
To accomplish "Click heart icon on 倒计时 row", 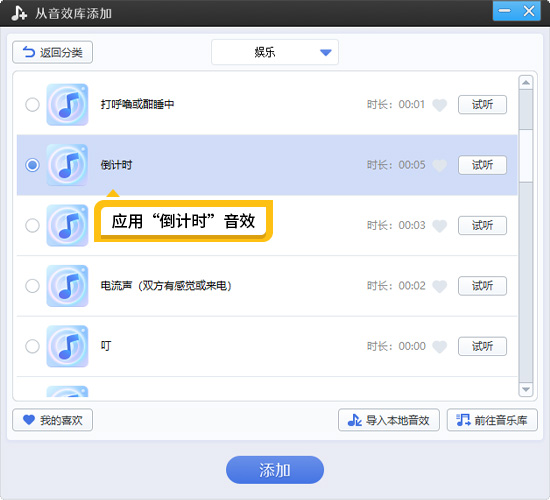I will [440, 165].
